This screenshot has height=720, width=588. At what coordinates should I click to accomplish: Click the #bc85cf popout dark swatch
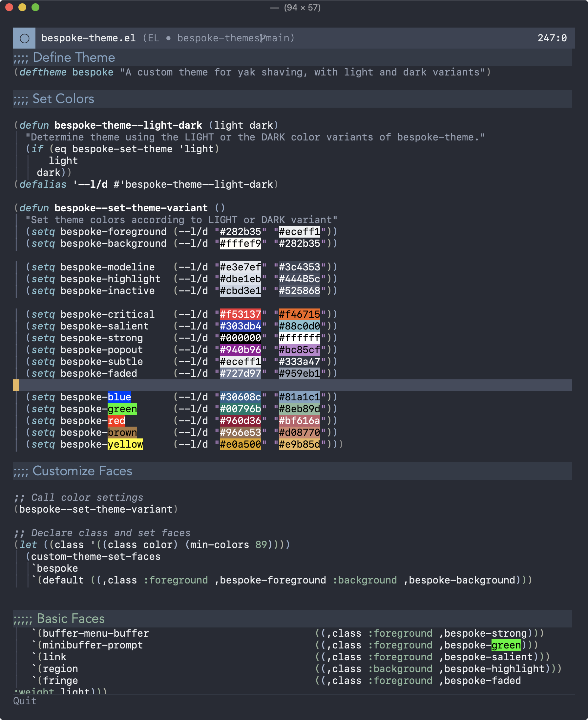point(300,350)
